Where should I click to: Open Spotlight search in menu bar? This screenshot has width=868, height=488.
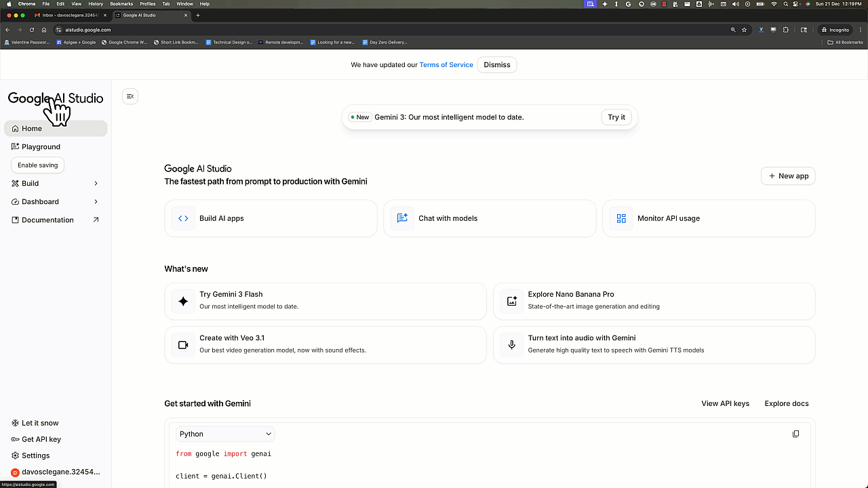coord(786,4)
